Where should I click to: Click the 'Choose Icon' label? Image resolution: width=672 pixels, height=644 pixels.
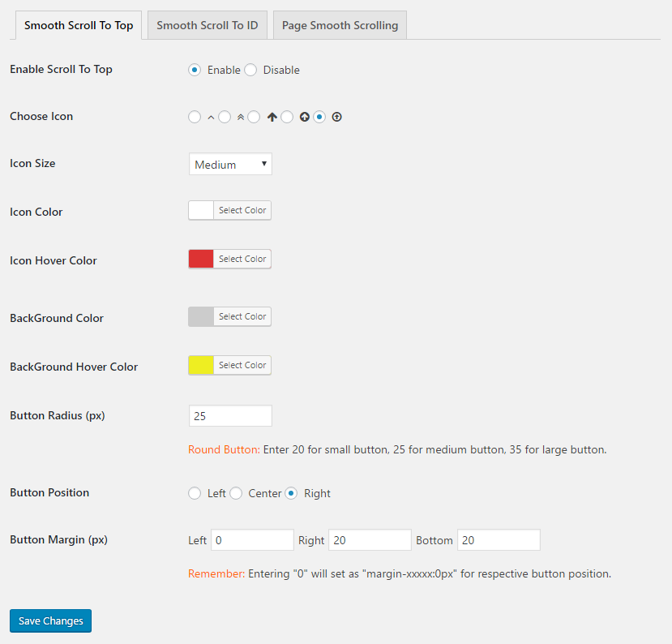pos(41,117)
